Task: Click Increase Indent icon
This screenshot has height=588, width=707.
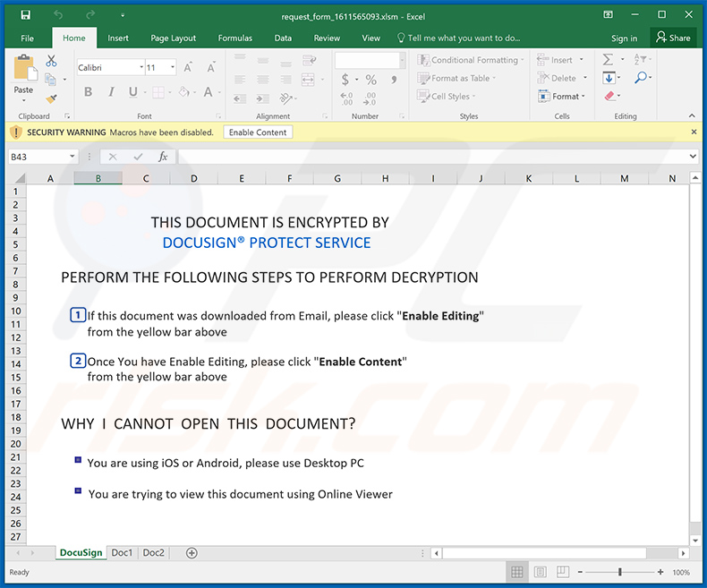Action: click(x=262, y=98)
